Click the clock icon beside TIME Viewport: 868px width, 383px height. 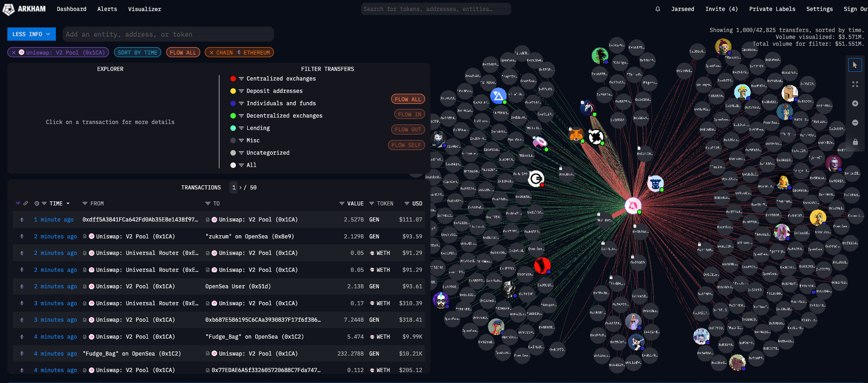(x=37, y=204)
